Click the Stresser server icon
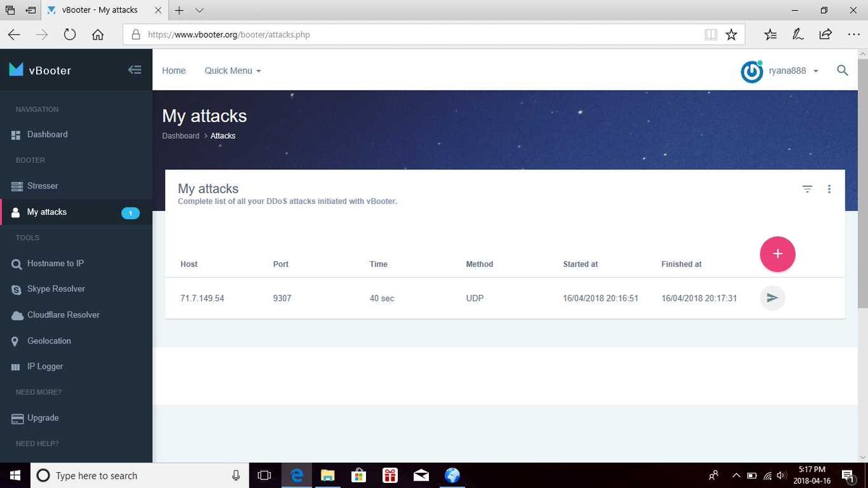The image size is (868, 488). 16,187
